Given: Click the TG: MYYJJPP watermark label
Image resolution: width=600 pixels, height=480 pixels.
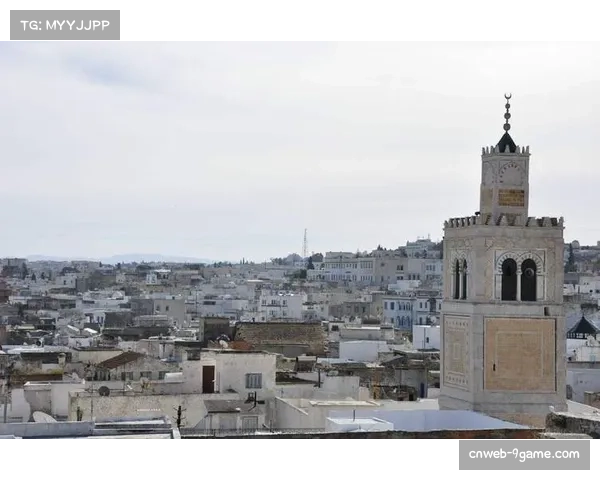Looking at the screenshot, I should [64, 25].
